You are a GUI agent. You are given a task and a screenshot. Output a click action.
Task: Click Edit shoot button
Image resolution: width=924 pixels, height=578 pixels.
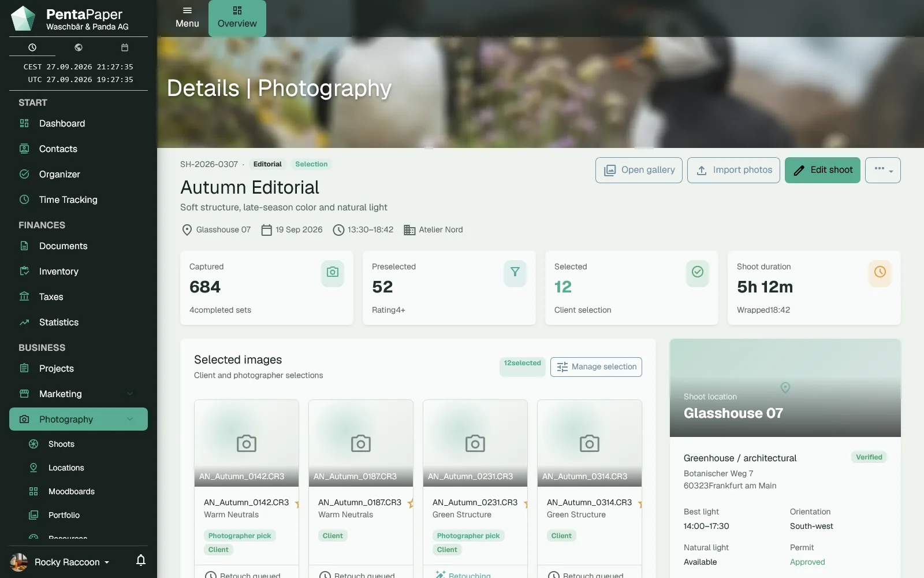click(822, 170)
